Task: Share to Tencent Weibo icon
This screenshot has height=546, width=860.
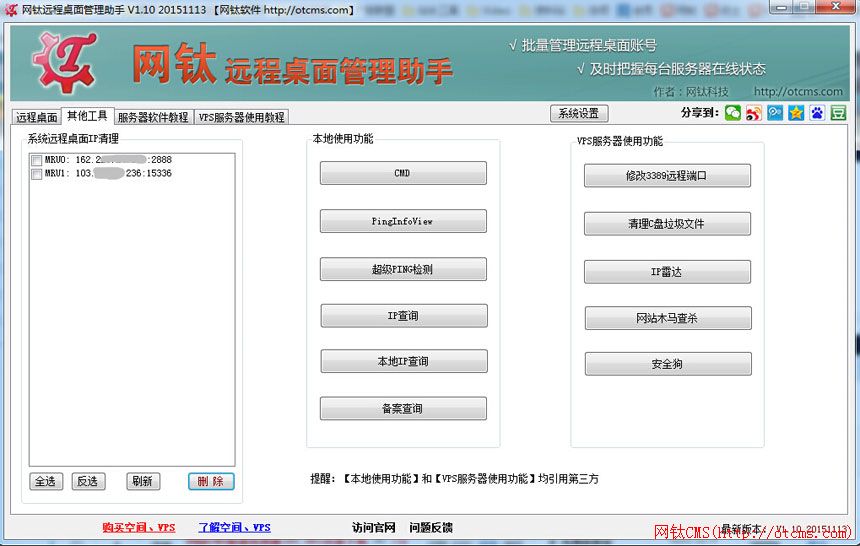Action: point(774,113)
